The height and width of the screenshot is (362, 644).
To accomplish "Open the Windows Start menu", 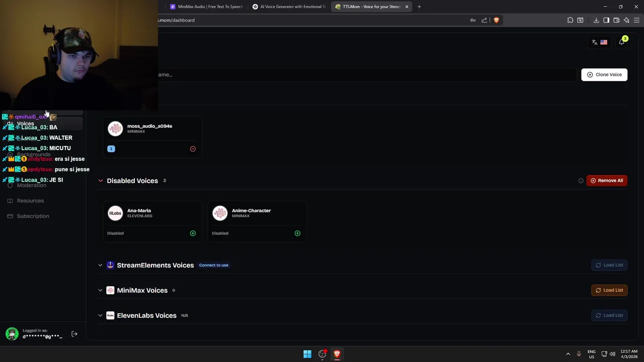I will click(307, 354).
